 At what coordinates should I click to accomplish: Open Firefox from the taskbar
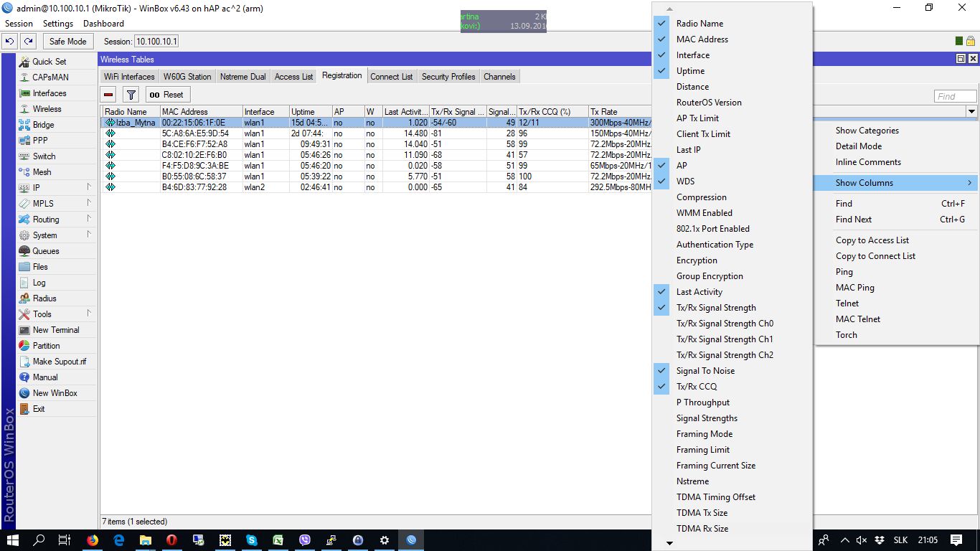pos(93,540)
